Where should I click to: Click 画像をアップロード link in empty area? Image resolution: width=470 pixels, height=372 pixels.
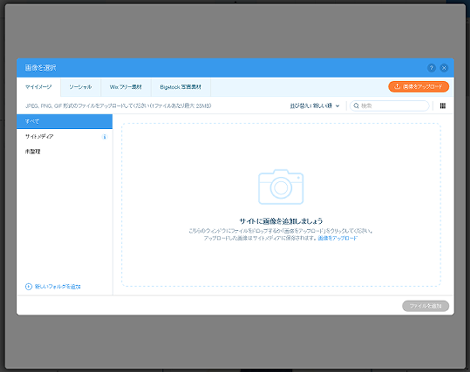(x=337, y=238)
